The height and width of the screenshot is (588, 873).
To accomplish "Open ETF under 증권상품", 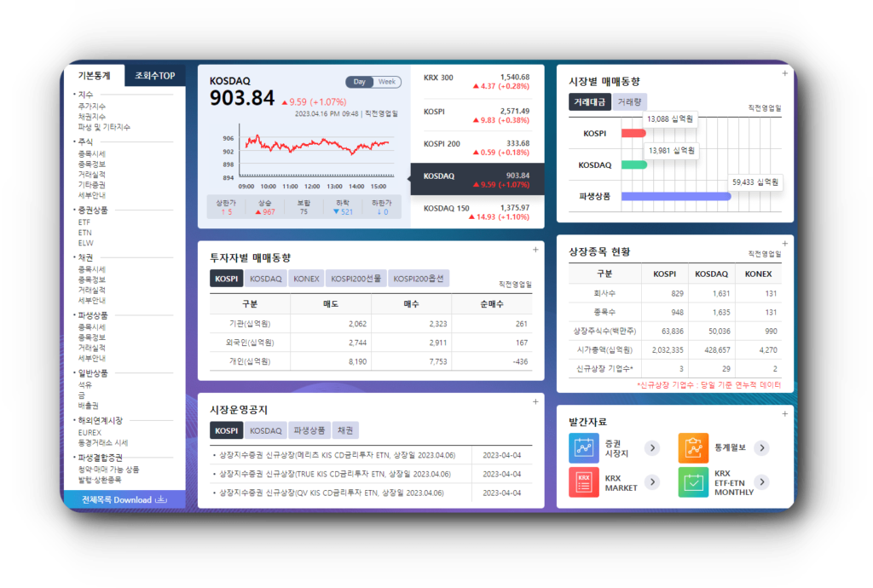I will click(x=84, y=222).
